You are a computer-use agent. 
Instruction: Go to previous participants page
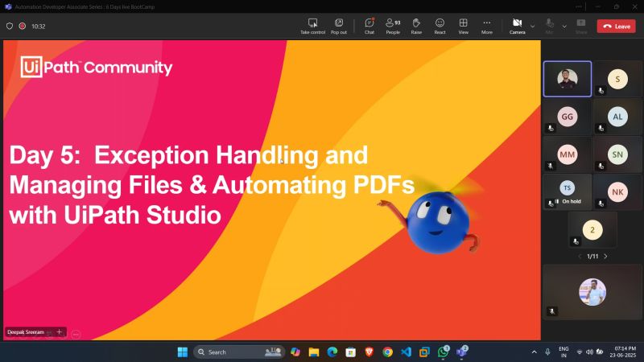click(580, 256)
